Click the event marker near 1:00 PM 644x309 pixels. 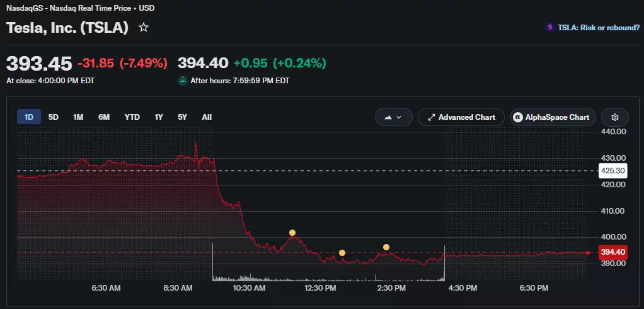pyautogui.click(x=342, y=253)
